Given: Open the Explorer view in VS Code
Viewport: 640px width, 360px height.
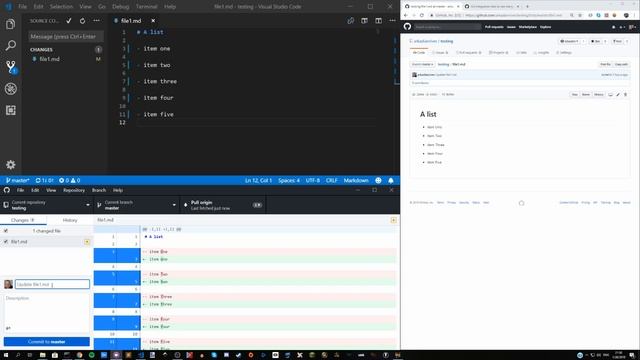Looking at the screenshot, I should (11, 24).
